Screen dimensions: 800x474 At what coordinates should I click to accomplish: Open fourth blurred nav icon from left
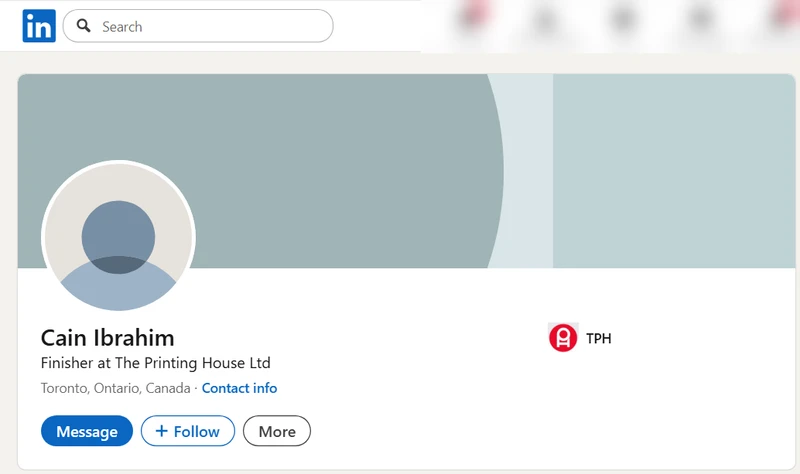(x=701, y=20)
